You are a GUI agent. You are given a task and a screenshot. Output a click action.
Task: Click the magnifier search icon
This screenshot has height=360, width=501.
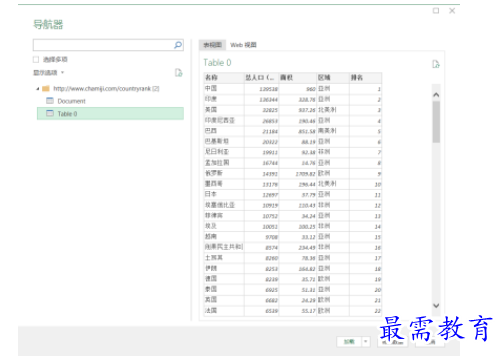point(178,45)
